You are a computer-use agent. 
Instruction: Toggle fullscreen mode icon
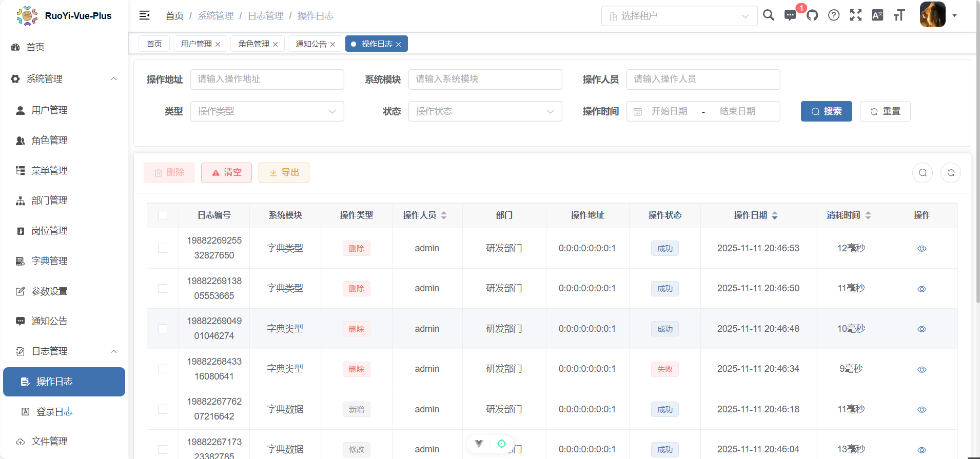[x=855, y=15]
